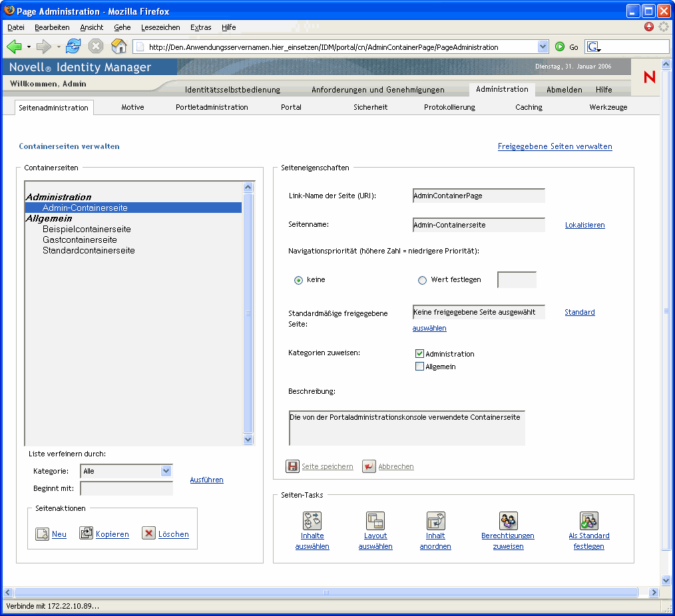Viewport: 675px width, 616px height.
Task: Reload page with Firefox refresh icon
Action: tap(73, 47)
